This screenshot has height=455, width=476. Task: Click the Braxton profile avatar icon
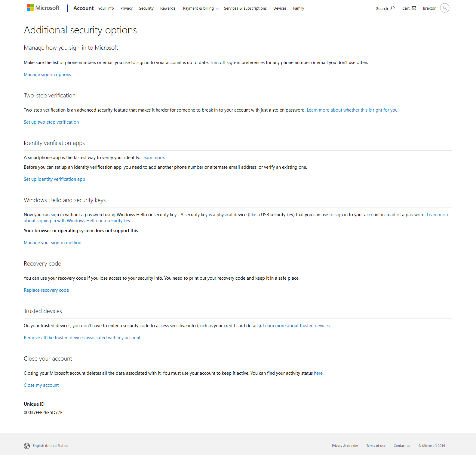pyautogui.click(x=445, y=8)
